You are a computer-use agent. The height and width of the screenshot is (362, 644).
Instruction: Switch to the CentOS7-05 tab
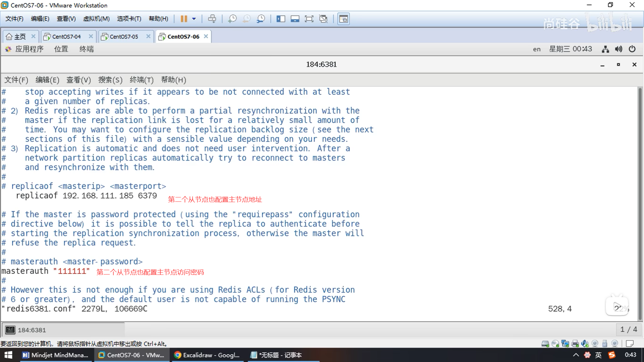pyautogui.click(x=123, y=37)
